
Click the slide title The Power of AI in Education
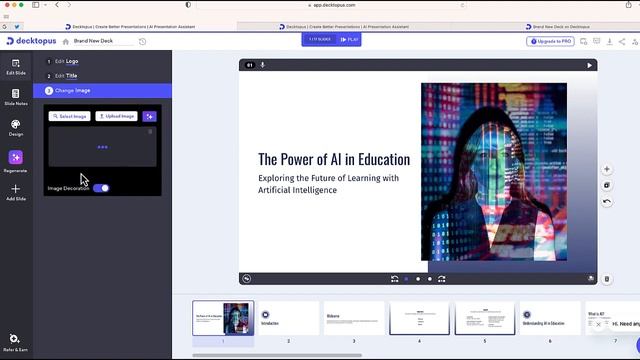(x=334, y=159)
